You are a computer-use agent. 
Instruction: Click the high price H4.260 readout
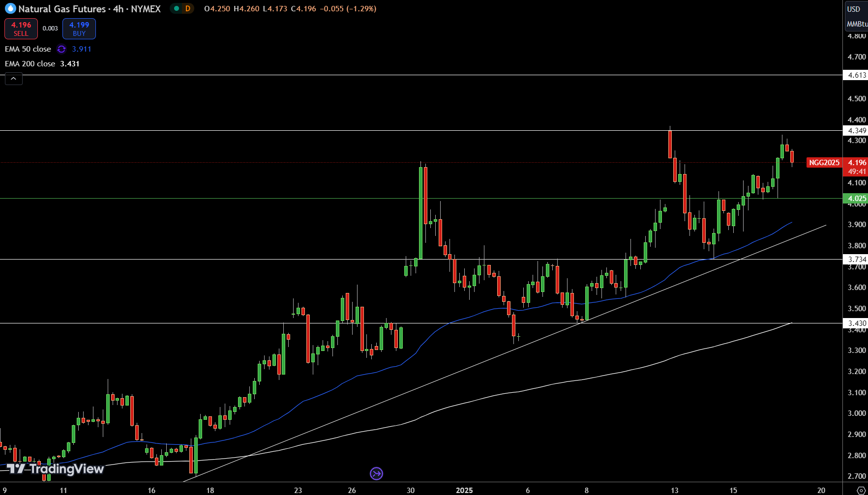point(246,9)
